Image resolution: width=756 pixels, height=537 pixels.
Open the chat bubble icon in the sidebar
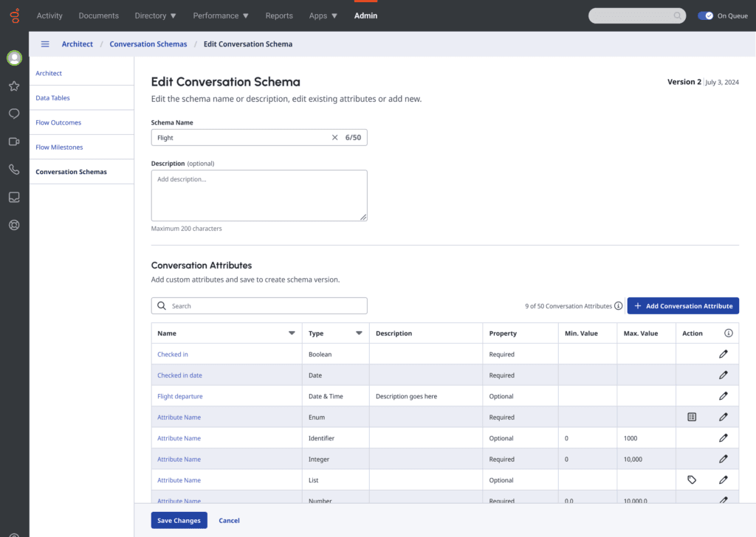13,114
